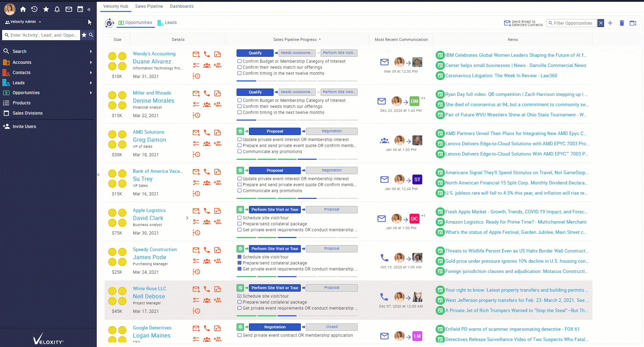Viewport: 644px width, 347px height.
Task: Open the Miller and Rhoads opportunity link
Action: pos(152,93)
